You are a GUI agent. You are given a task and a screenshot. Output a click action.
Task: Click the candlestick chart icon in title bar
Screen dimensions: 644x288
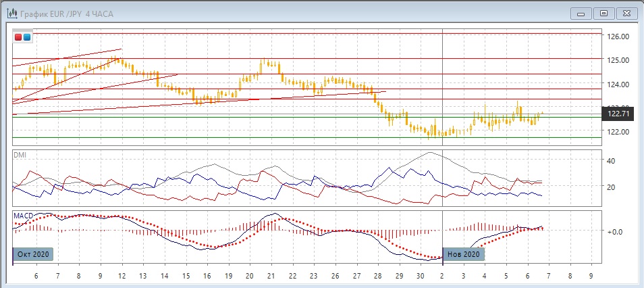tap(11, 14)
